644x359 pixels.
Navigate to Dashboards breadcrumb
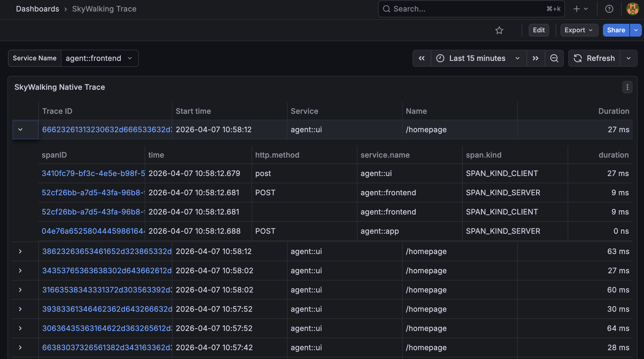coord(38,9)
